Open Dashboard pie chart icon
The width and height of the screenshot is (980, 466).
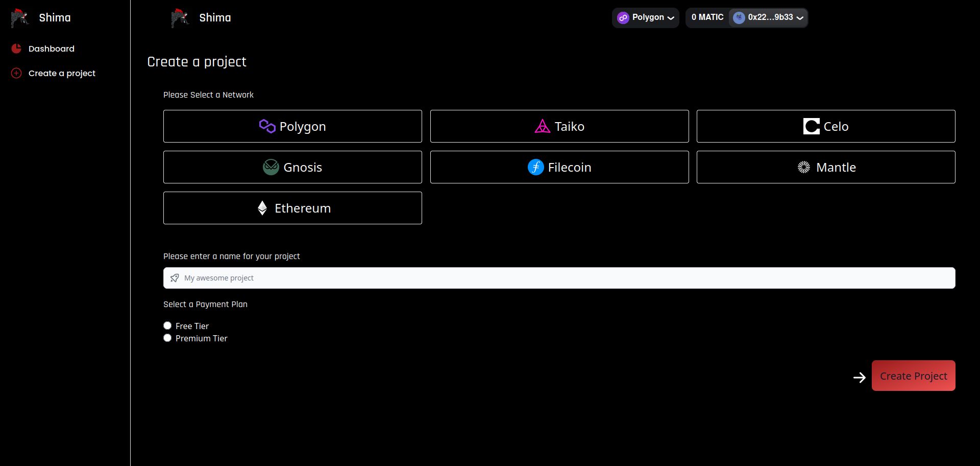click(16, 49)
